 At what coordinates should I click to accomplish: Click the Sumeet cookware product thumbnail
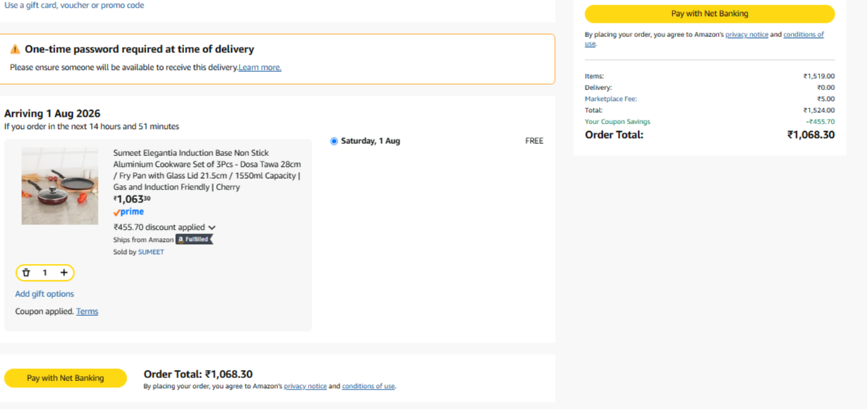60,186
